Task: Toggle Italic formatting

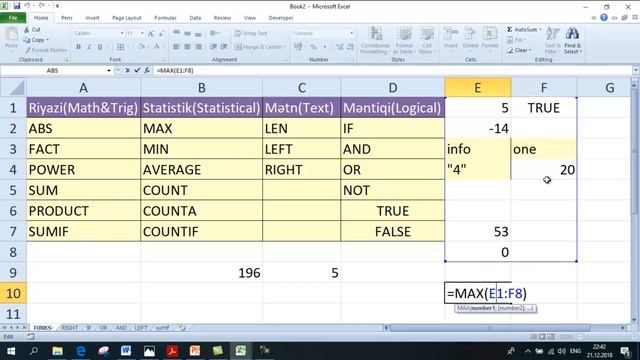Action: point(89,47)
